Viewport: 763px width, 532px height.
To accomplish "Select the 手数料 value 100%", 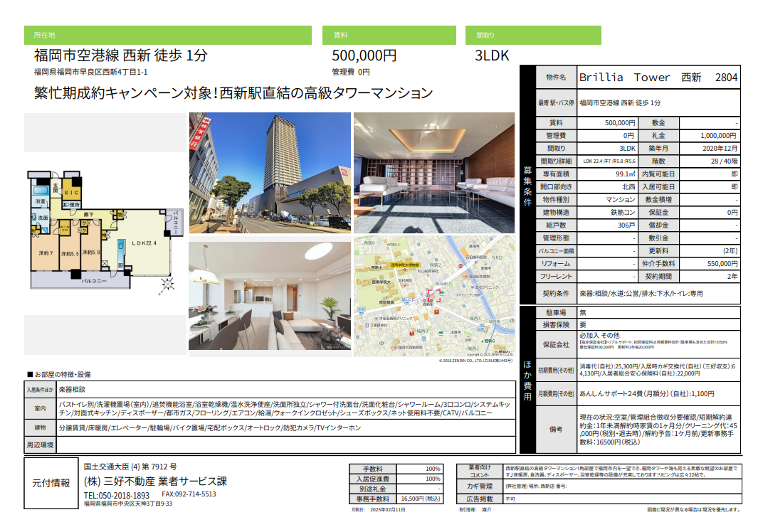I will (x=433, y=469).
